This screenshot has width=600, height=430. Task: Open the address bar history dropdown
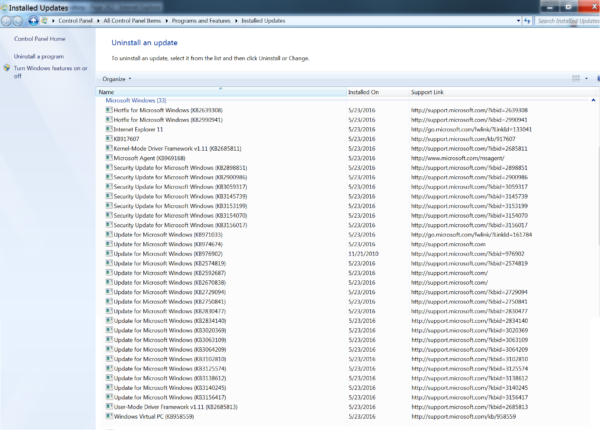[518, 21]
